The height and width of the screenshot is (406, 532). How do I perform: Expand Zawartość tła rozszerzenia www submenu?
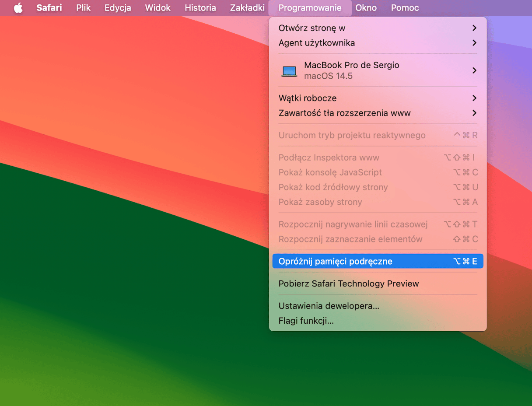(x=378, y=113)
